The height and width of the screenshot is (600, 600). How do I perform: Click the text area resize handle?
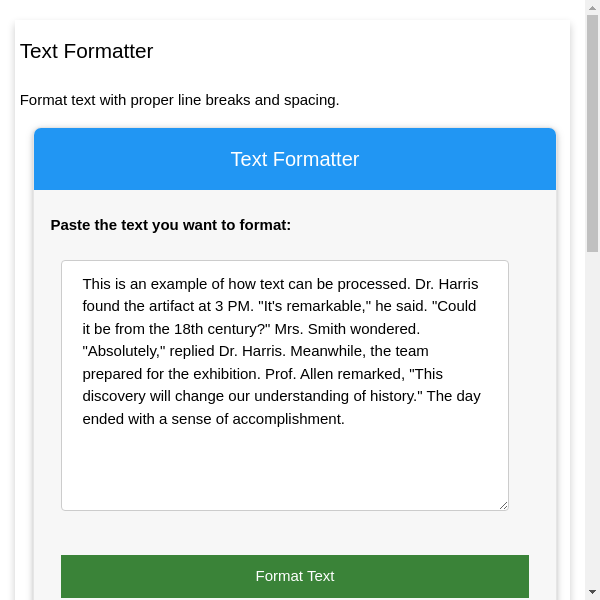(x=503, y=505)
